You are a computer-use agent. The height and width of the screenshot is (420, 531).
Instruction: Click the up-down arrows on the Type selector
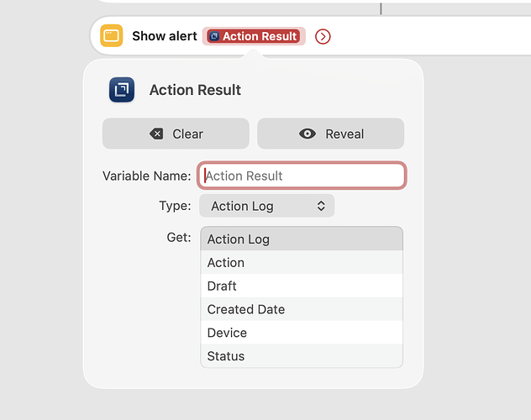tap(320, 206)
